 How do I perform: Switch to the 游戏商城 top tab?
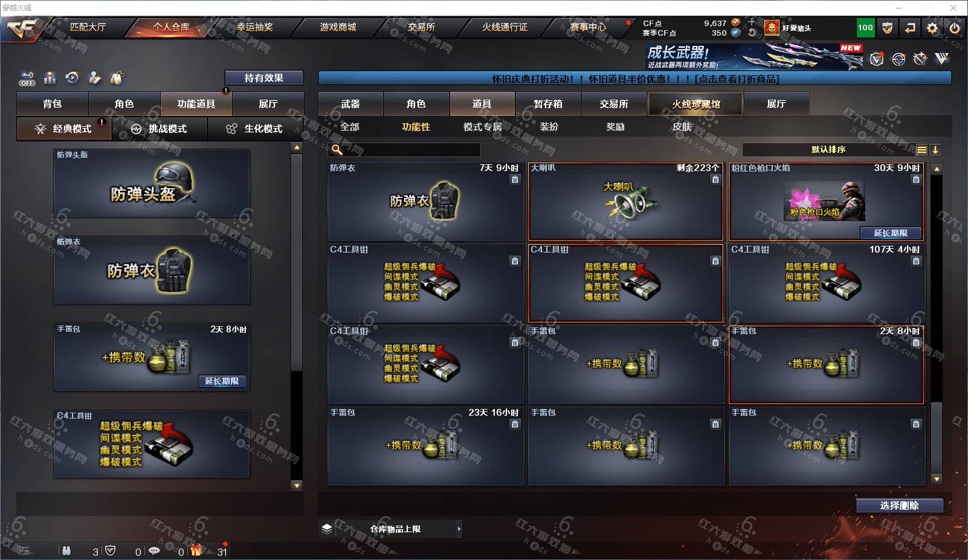click(x=338, y=27)
